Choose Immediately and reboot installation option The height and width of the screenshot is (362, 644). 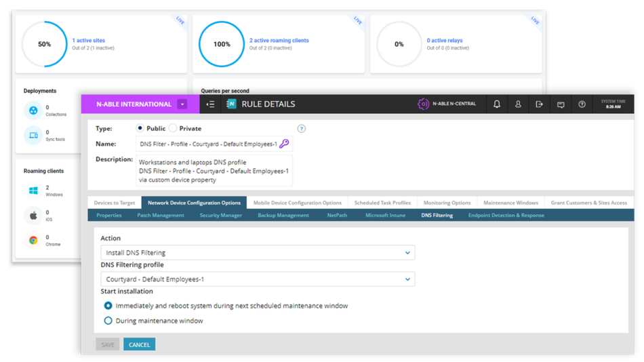tap(108, 306)
